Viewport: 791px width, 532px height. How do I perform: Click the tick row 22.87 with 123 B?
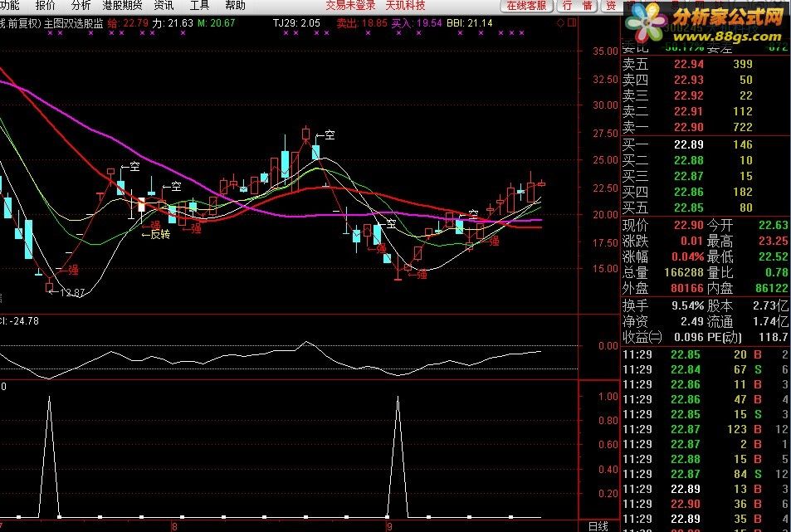(x=706, y=429)
